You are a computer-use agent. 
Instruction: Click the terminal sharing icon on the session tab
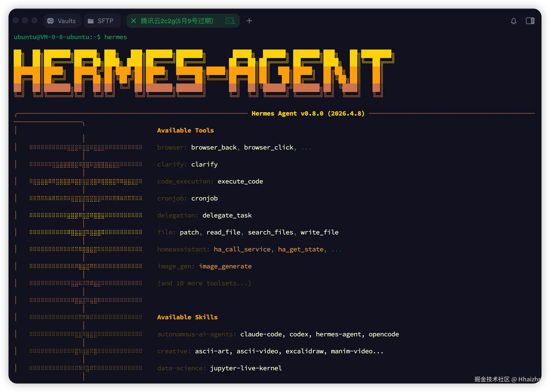pyautogui.click(x=230, y=21)
